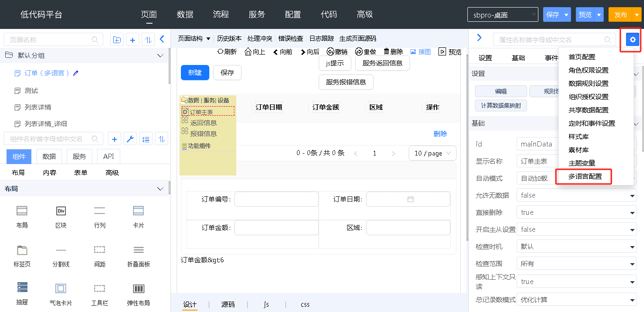Pick the 弹性布局 flex layout icon
The width and height of the screenshot is (644, 312).
138,288
